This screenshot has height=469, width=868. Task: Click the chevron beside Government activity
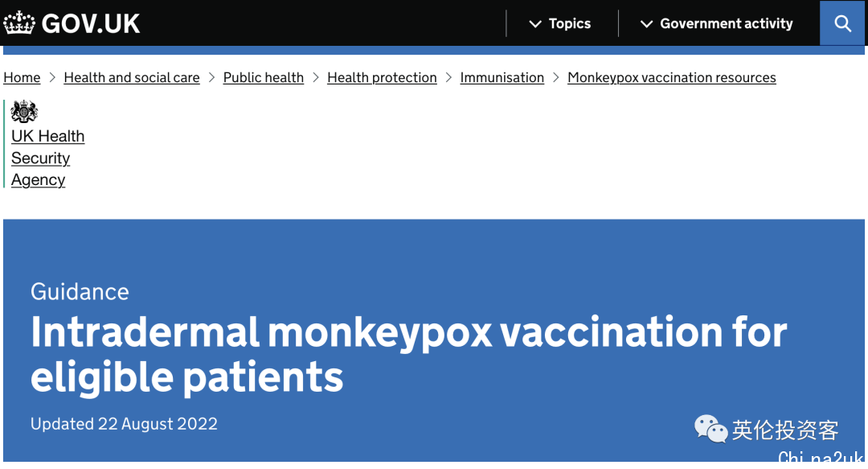tap(646, 24)
